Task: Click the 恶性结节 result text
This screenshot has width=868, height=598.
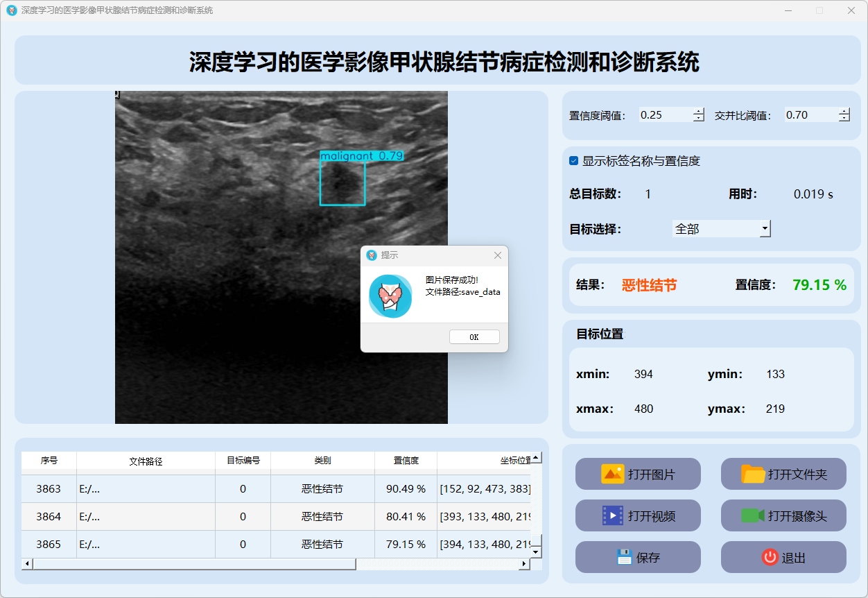Action: click(650, 285)
